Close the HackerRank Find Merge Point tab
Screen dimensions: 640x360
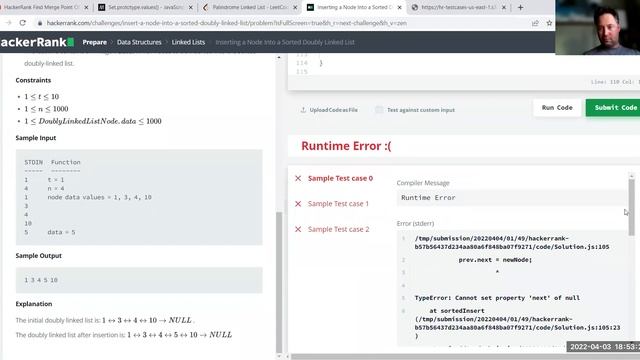click(x=86, y=7)
